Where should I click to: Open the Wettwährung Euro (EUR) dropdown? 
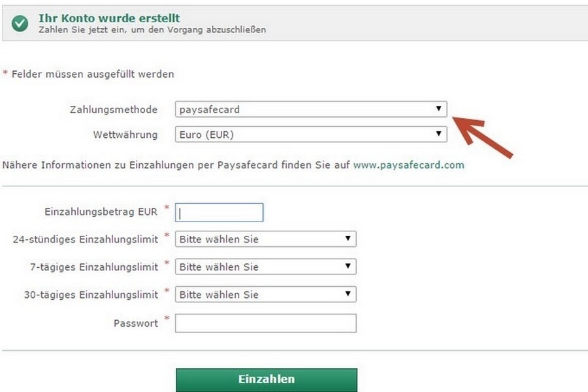(x=311, y=135)
